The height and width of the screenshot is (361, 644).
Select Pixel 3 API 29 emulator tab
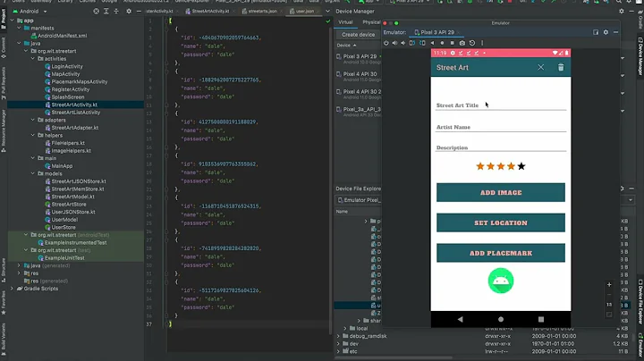point(437,32)
